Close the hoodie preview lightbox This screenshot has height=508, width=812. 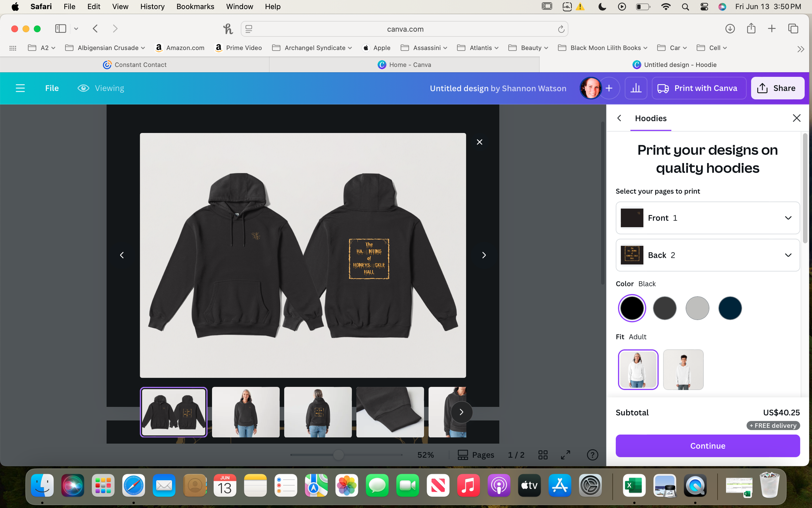pos(479,142)
